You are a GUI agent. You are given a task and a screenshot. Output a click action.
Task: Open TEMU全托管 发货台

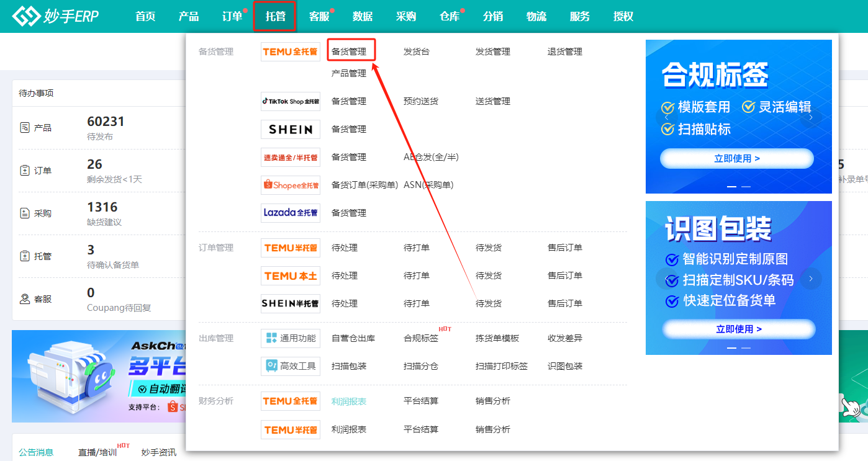click(x=417, y=51)
